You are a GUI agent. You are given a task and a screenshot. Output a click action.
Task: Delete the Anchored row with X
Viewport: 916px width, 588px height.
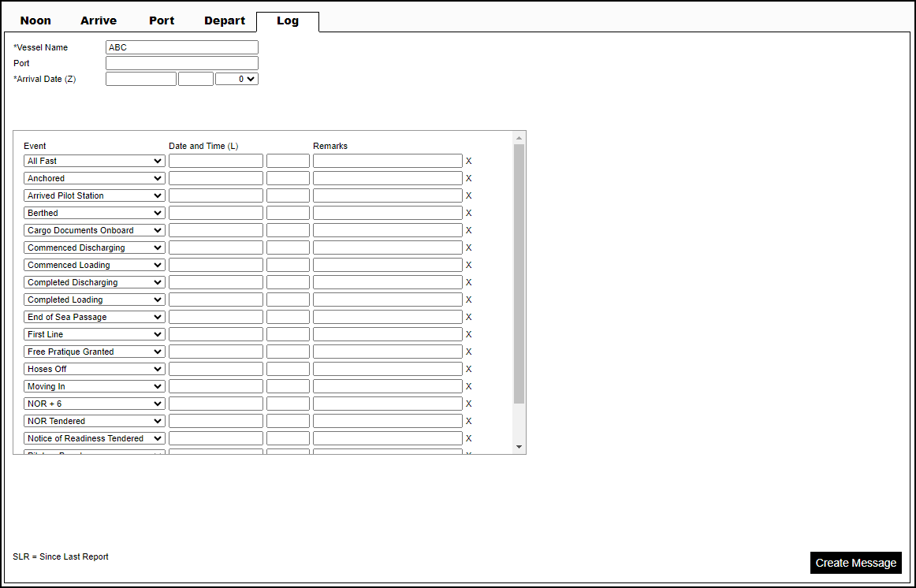pyautogui.click(x=468, y=178)
